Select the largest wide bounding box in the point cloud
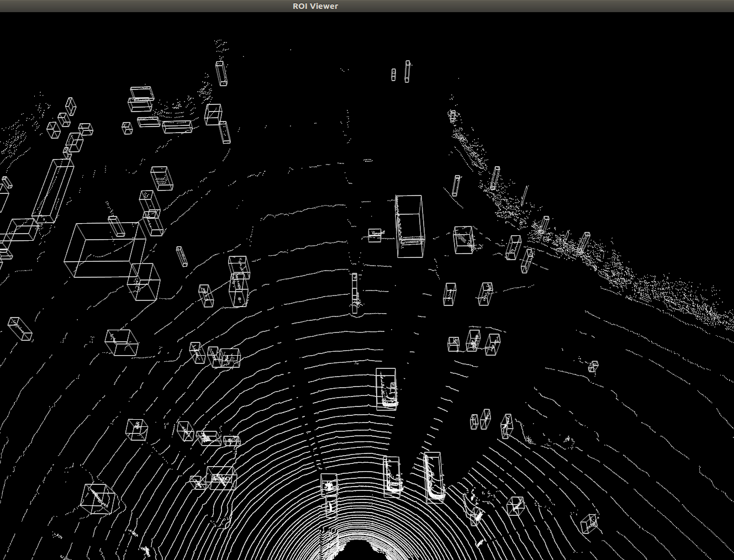 105,250
